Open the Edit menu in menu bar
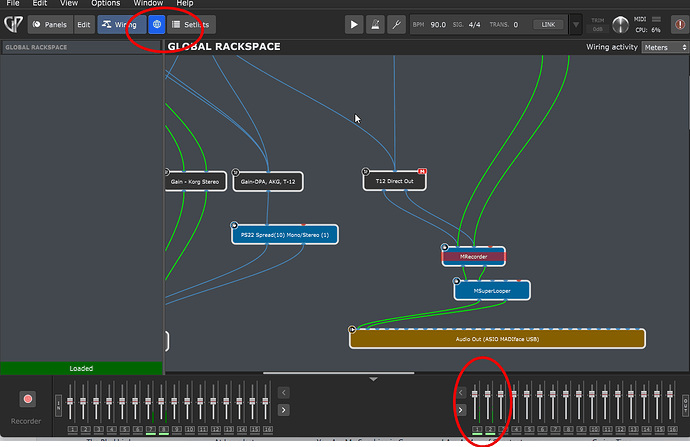The image size is (690, 447). tap(40, 3)
